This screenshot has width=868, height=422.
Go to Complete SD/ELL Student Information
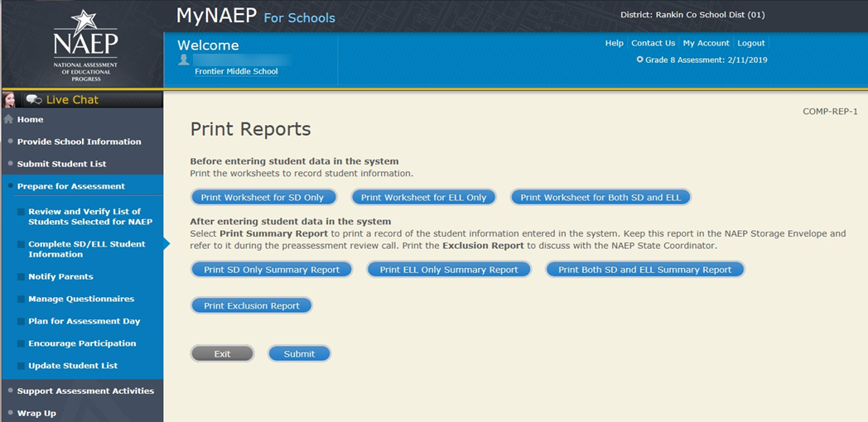(x=87, y=249)
